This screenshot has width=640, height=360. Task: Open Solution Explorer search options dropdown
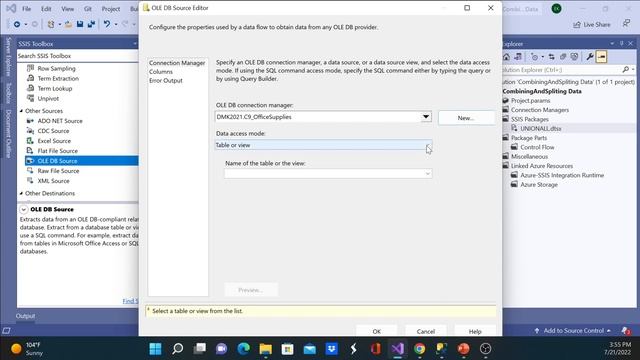[633, 70]
